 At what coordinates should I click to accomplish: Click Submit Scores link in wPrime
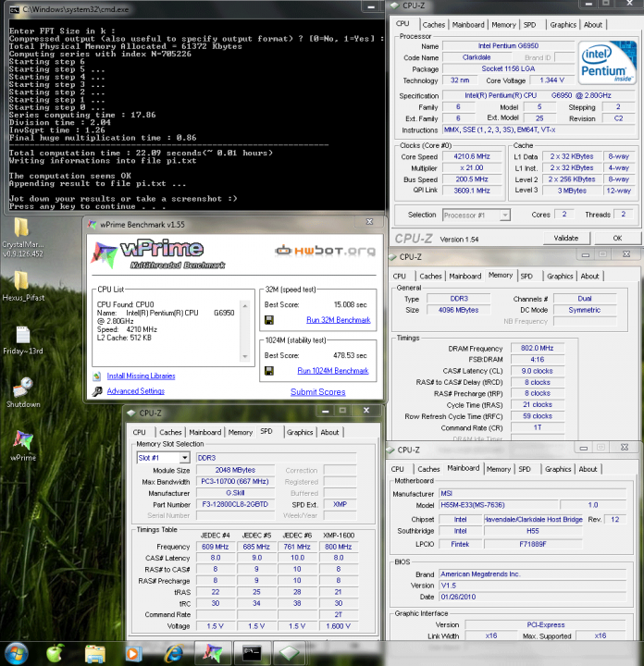[x=317, y=392]
